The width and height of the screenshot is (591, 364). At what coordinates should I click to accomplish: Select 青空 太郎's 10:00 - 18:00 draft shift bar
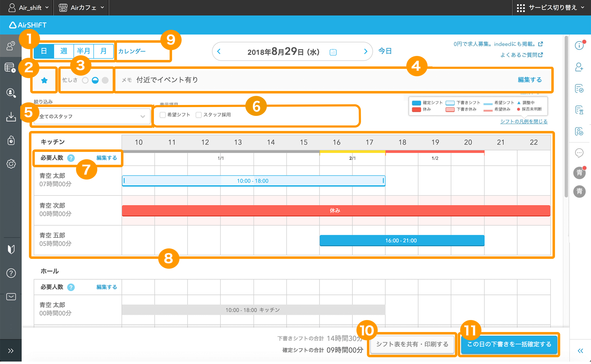(254, 181)
